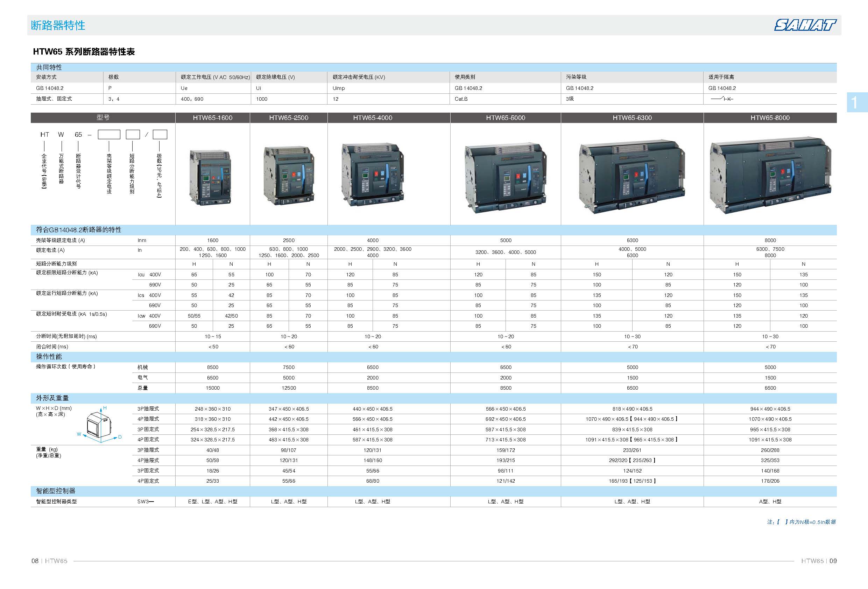Click the 智能型控制器 section header
868x589 pixels.
click(56, 491)
